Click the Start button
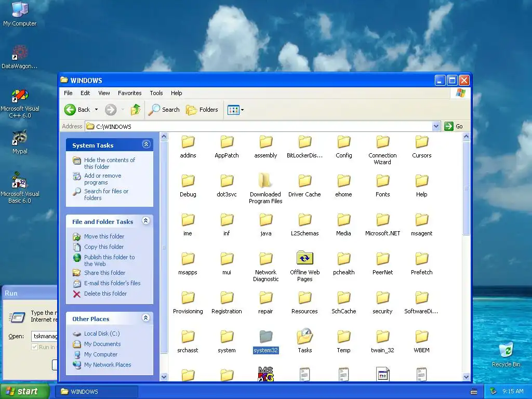 pyautogui.click(x=24, y=392)
